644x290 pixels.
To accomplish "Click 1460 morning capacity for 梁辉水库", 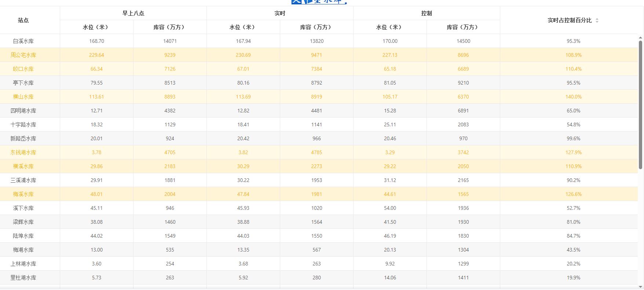I will pos(170,222).
